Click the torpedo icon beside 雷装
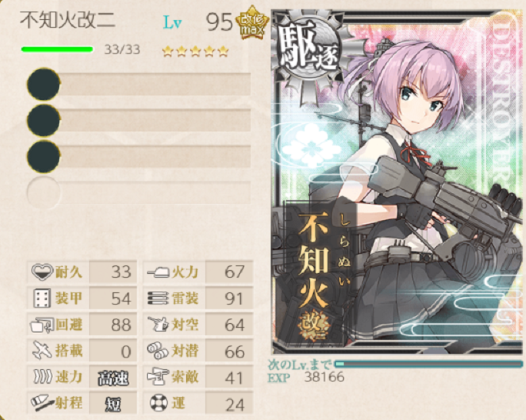The width and height of the screenshot is (526, 420). (158, 298)
